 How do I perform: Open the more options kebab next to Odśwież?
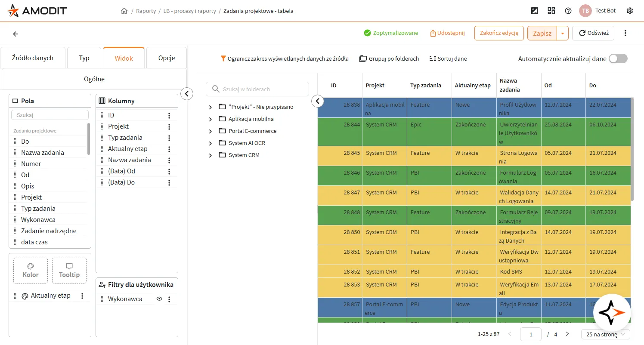click(625, 33)
